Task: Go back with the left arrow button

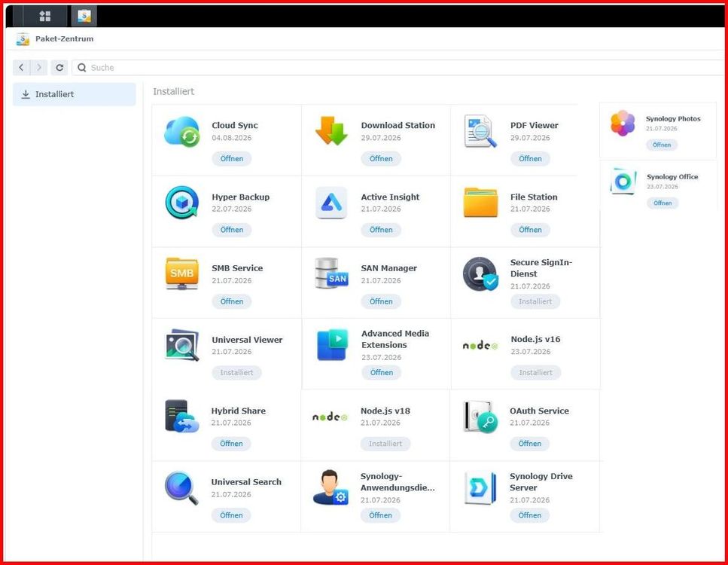Action: point(21,67)
